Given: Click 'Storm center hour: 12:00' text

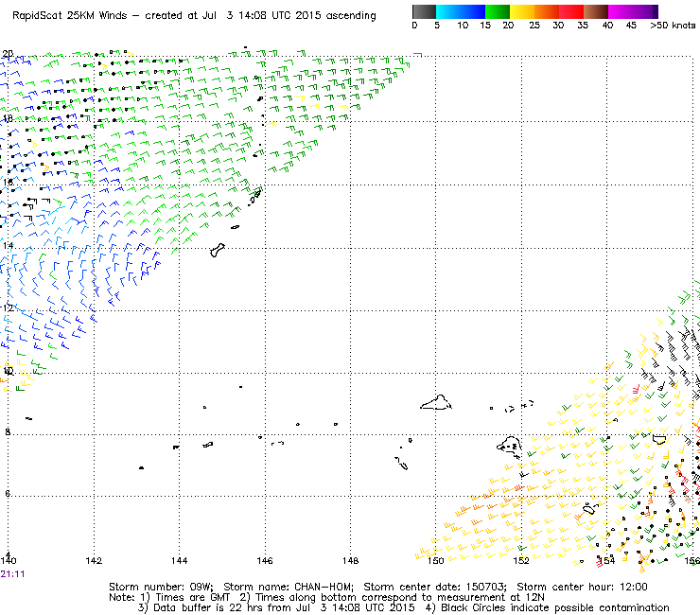Looking at the screenshot, I should point(582,587).
